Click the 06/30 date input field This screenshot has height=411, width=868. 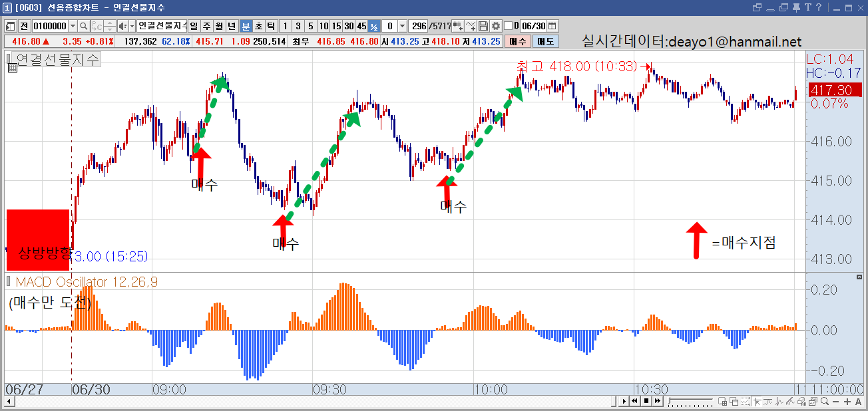coord(534,26)
